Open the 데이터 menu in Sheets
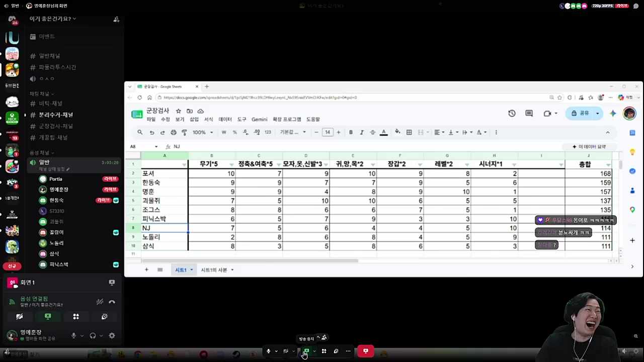Screen dimensions: 644x362 click(x=225, y=119)
